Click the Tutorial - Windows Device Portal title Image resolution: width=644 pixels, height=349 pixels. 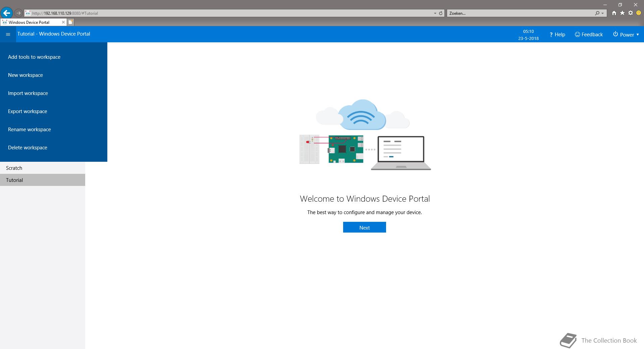(54, 34)
